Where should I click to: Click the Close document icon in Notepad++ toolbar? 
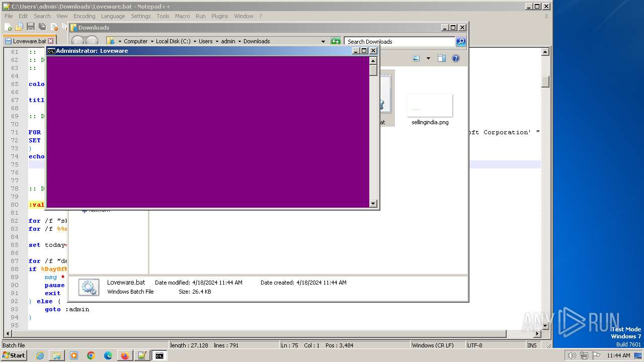54,27
